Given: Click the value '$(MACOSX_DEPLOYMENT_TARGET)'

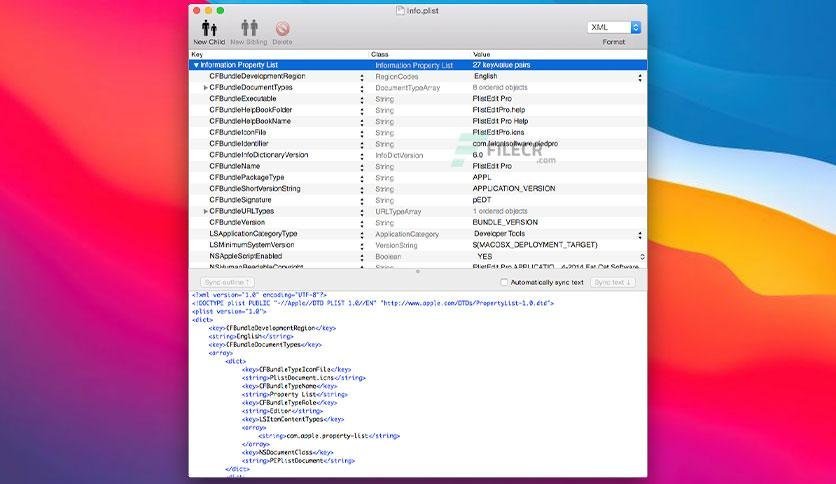Looking at the screenshot, I should point(535,245).
